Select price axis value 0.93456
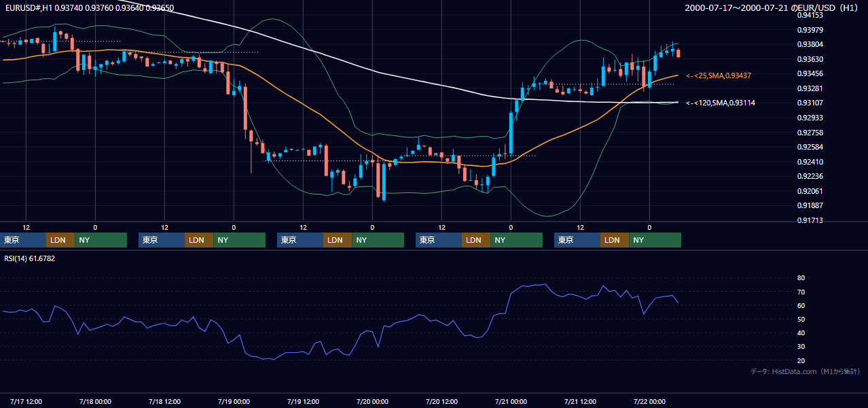 tap(810, 73)
